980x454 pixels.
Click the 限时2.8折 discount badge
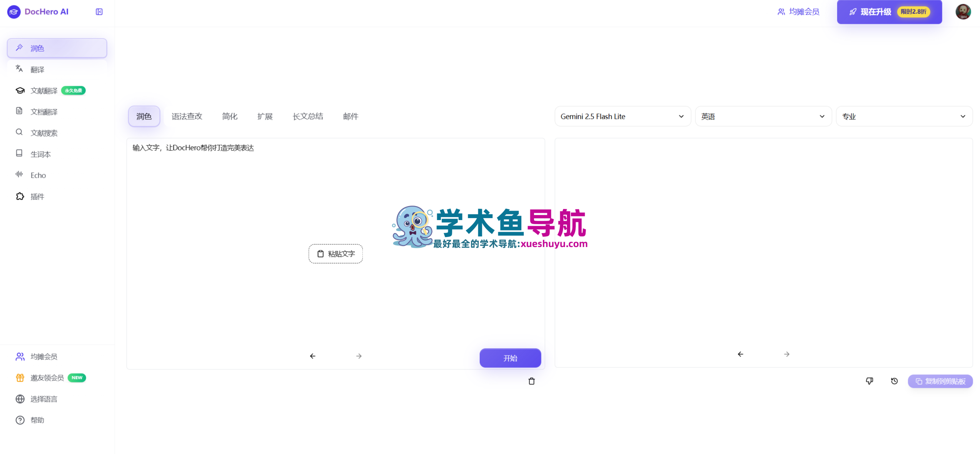click(913, 12)
